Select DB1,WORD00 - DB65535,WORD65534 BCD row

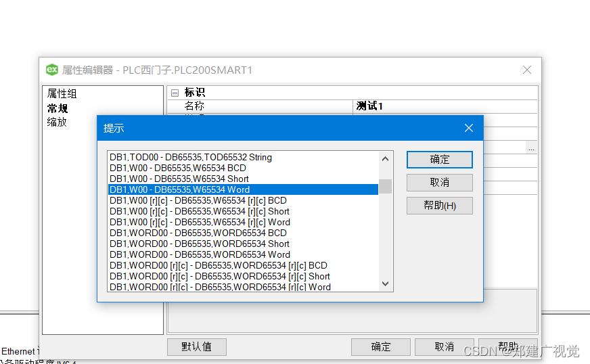click(243, 233)
